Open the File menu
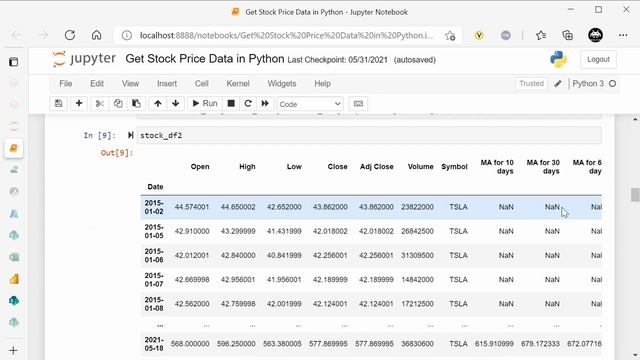Viewport: 640px width, 360px height. 66,84
